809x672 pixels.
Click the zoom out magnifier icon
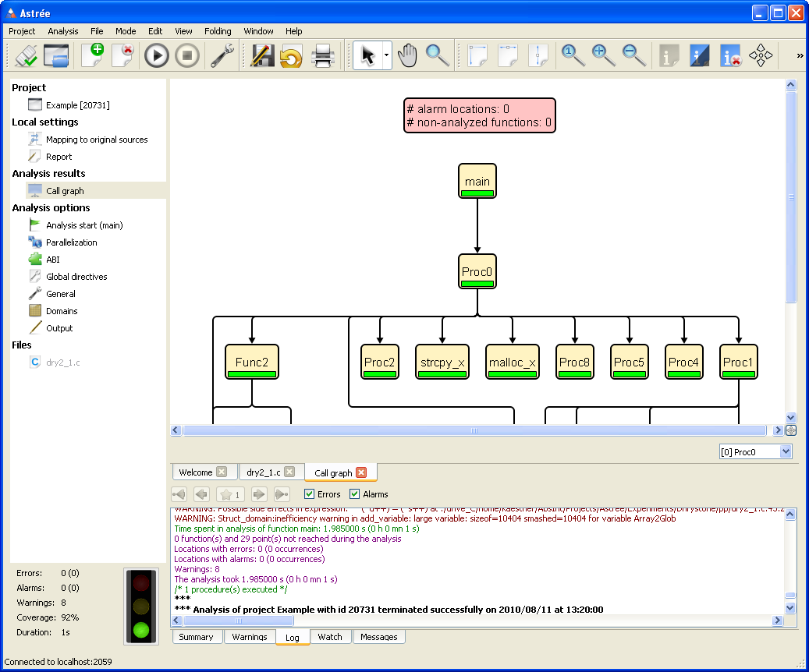pos(633,55)
